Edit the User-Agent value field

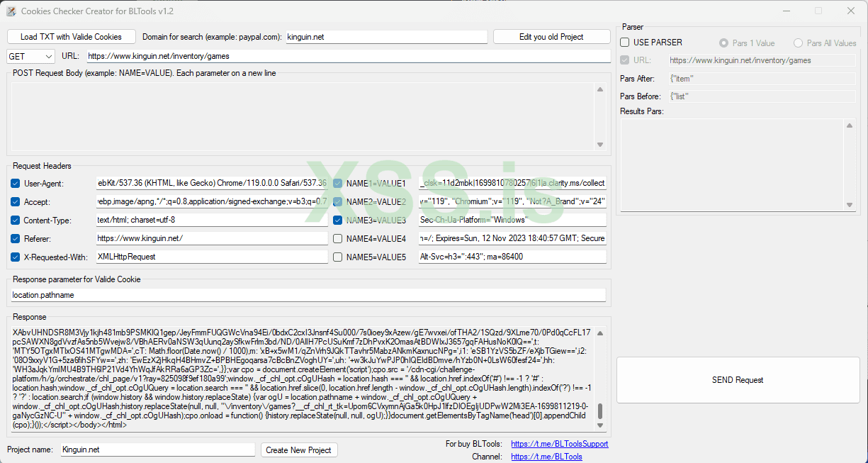click(212, 183)
